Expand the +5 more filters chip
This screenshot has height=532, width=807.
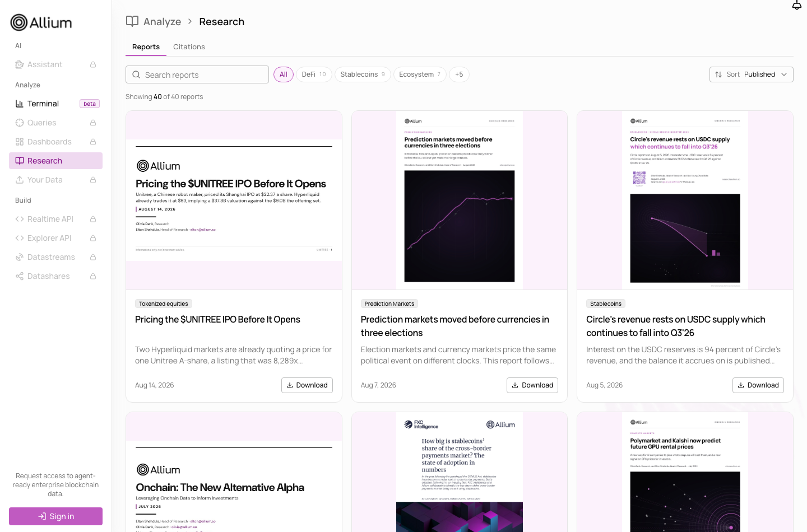click(x=459, y=74)
